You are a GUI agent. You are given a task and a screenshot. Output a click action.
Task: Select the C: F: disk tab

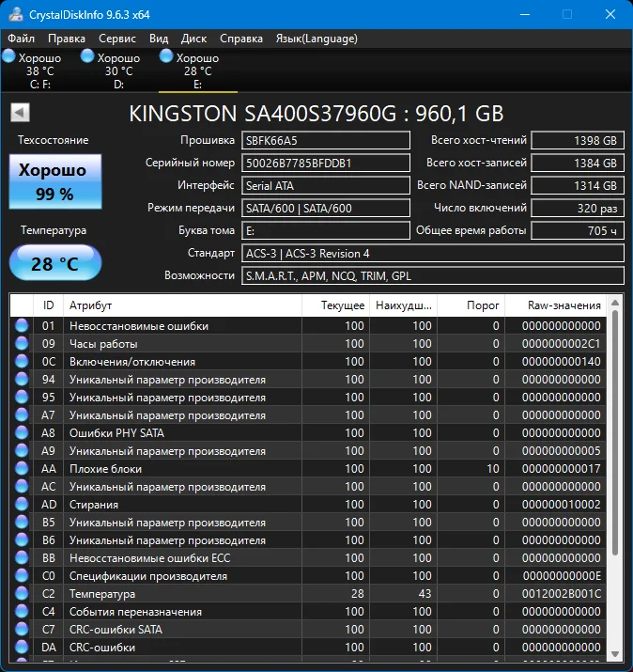pos(39,70)
